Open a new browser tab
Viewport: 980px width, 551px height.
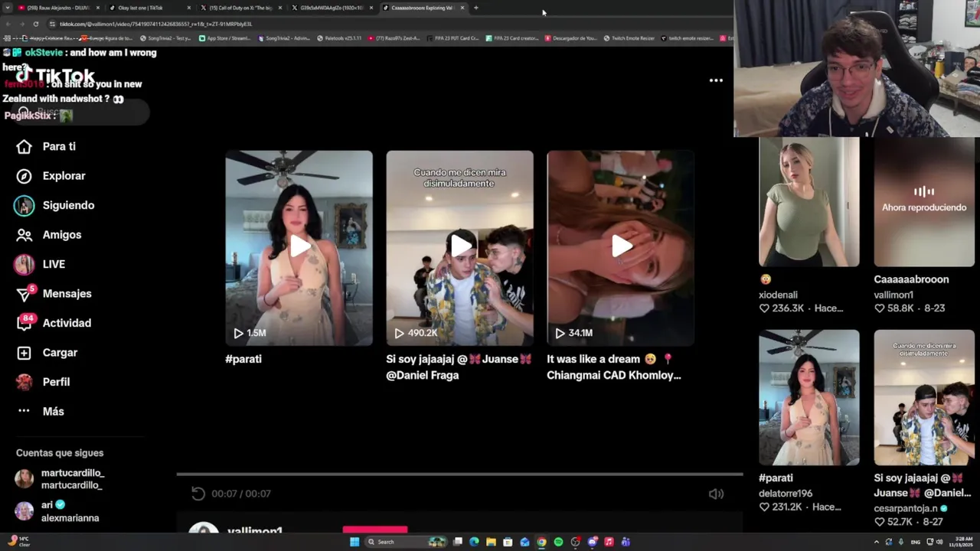(475, 8)
